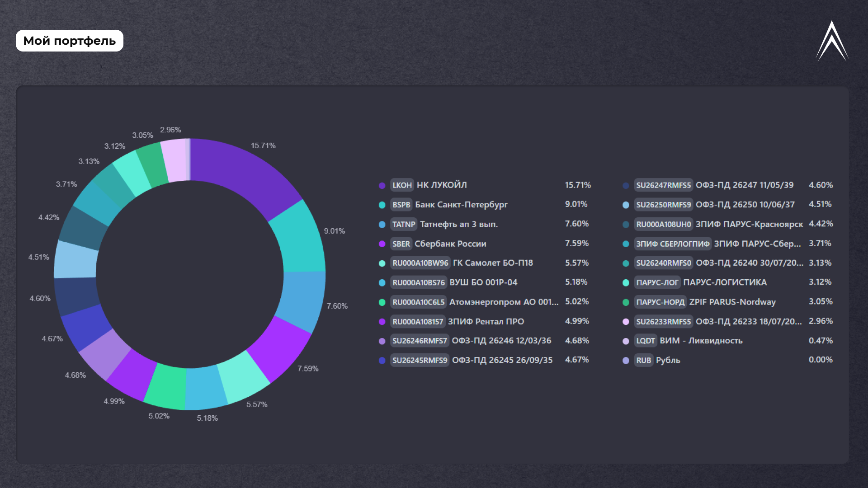This screenshot has height=488, width=868.
Task: Click the "Мой портфель" title badge
Action: coord(70,41)
